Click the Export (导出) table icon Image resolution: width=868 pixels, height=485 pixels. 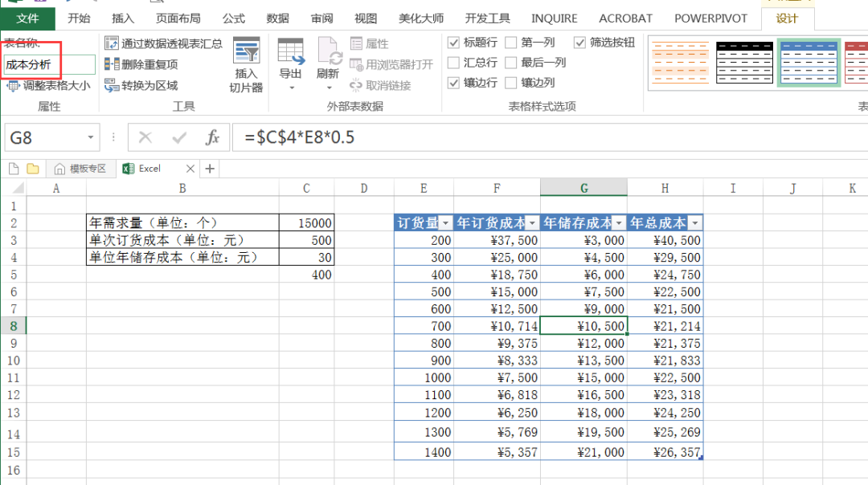(x=291, y=51)
